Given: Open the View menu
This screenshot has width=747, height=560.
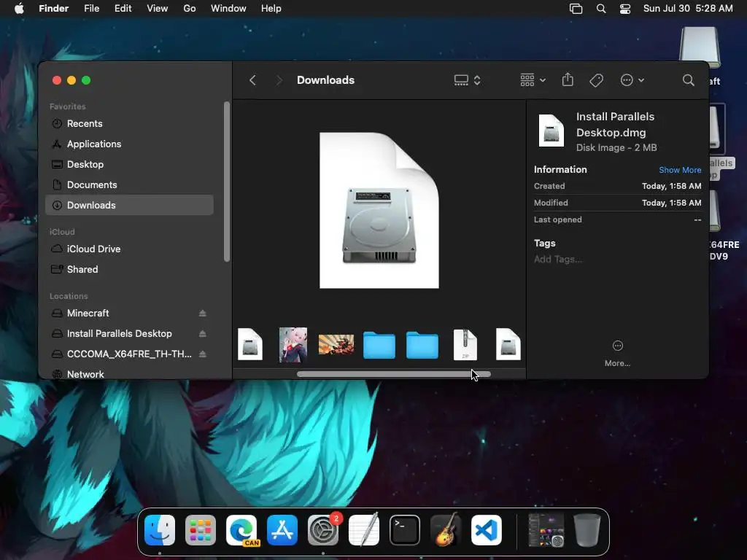Looking at the screenshot, I should pyautogui.click(x=158, y=9).
